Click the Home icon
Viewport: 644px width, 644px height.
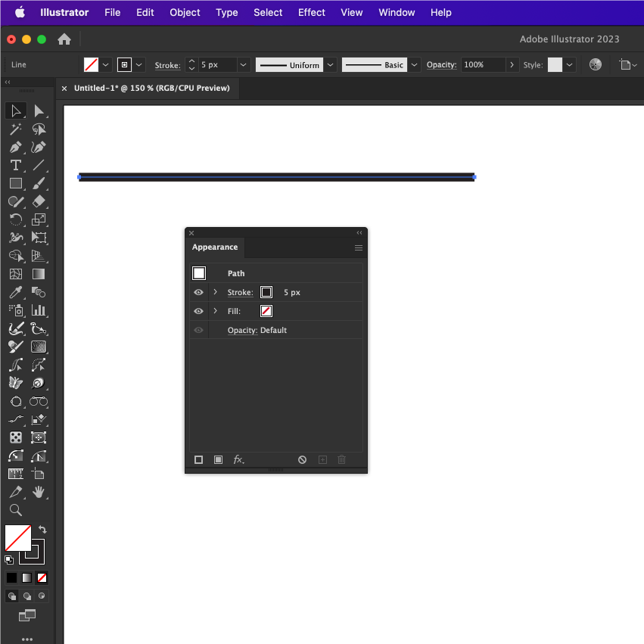(x=64, y=39)
